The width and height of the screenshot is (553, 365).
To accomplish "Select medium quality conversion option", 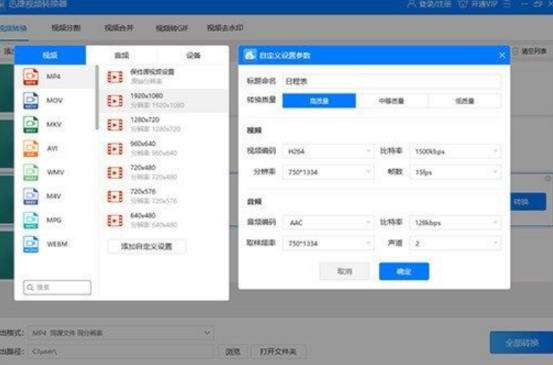I will tap(392, 101).
